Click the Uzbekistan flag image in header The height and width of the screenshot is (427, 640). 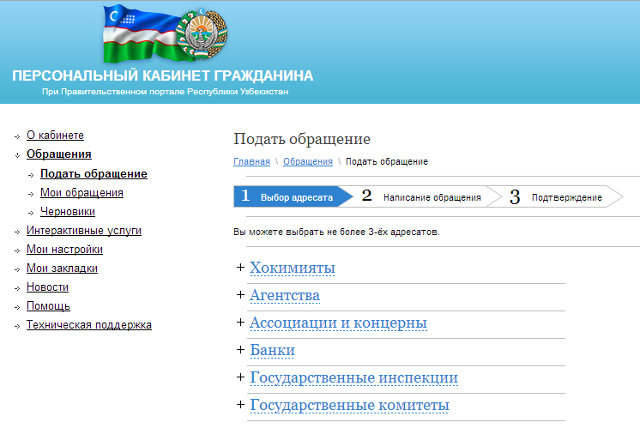click(142, 35)
